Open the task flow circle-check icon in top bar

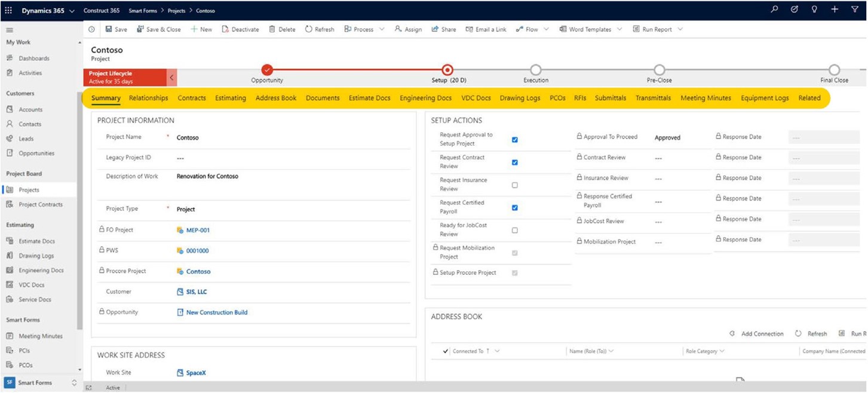click(x=795, y=10)
